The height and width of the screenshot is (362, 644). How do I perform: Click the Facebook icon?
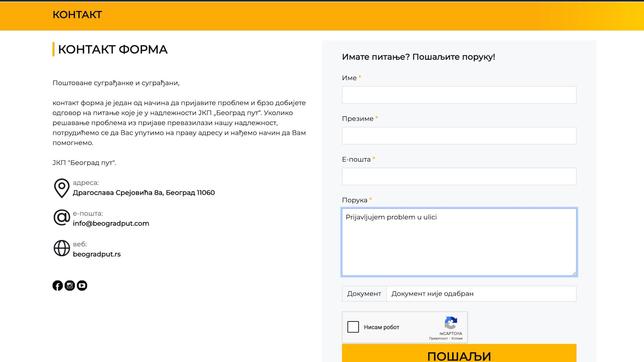pos(58,286)
